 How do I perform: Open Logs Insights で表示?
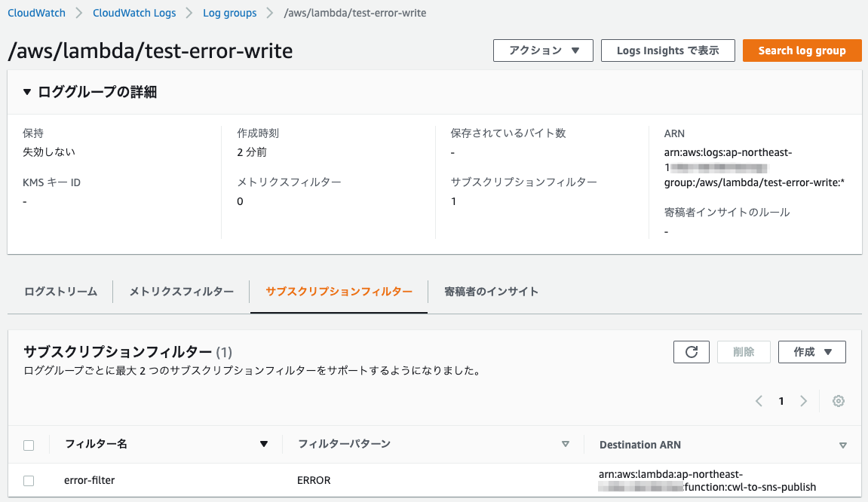[667, 51]
